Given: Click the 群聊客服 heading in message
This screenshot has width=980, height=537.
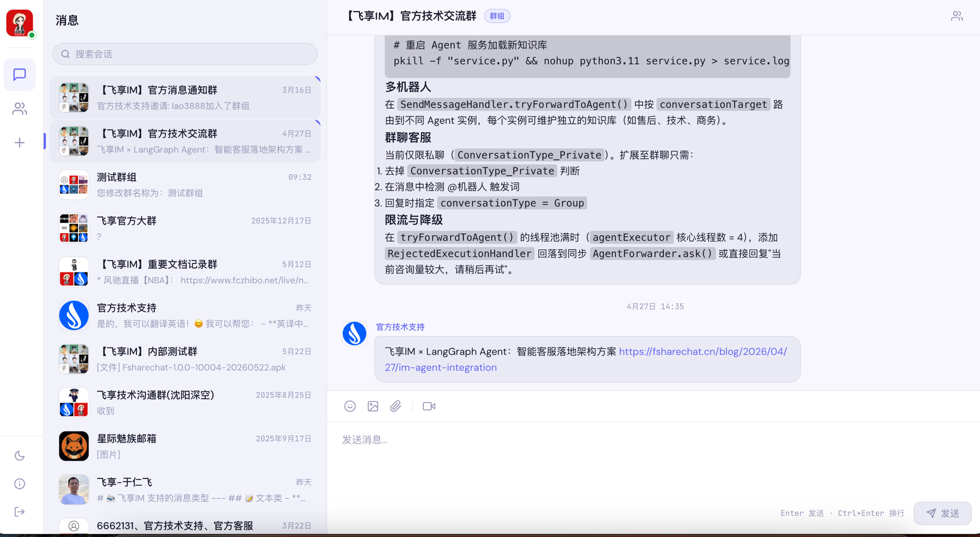Looking at the screenshot, I should pos(408,138).
